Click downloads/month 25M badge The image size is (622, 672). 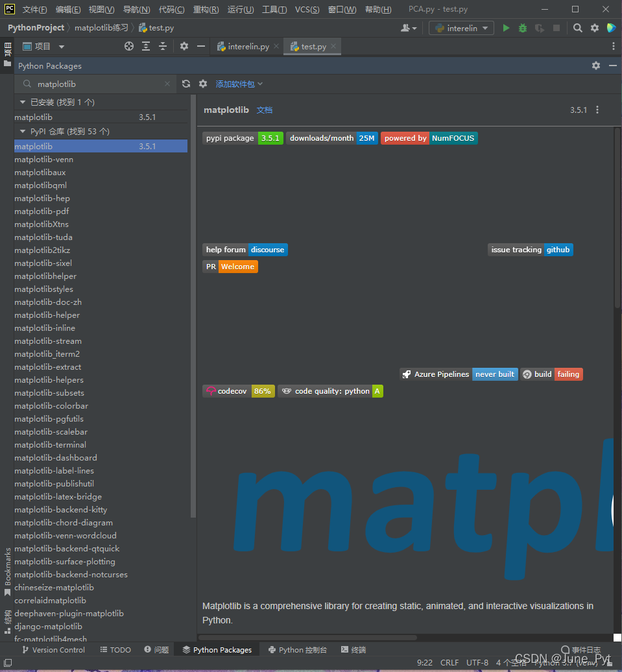[332, 138]
